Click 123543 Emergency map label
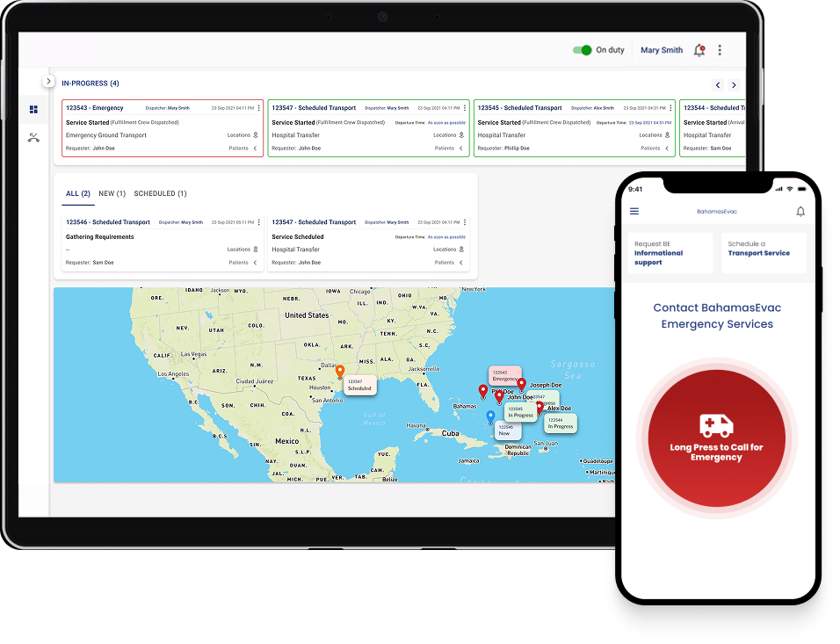Screen dimensions: 840x644 point(504,375)
